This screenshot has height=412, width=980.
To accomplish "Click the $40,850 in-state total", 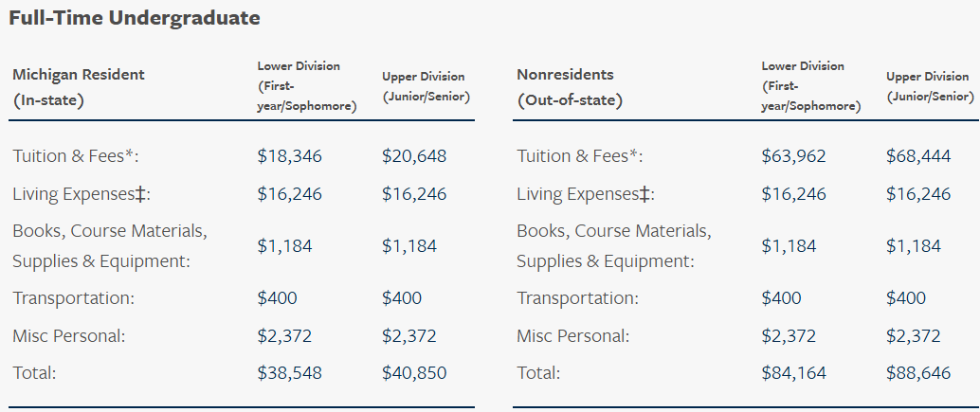I will pyautogui.click(x=414, y=373).
